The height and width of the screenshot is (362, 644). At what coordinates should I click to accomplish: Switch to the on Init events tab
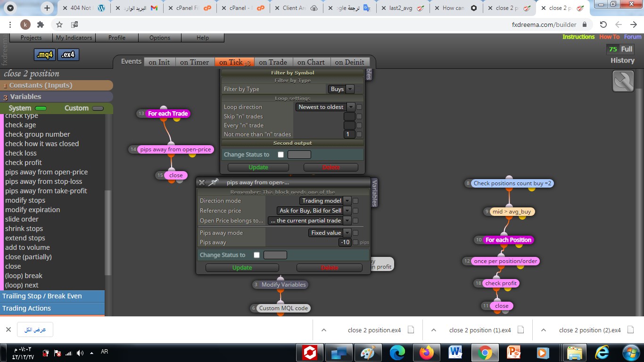[159, 62]
